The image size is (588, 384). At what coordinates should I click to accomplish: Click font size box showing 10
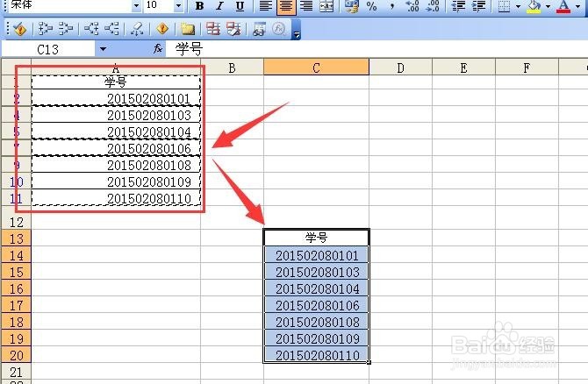(x=159, y=5)
